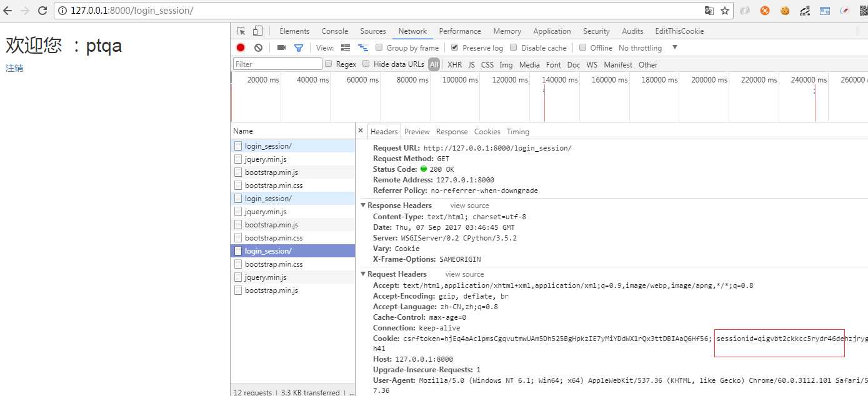
Task: Open the blue window extension icon
Action: tap(825, 11)
